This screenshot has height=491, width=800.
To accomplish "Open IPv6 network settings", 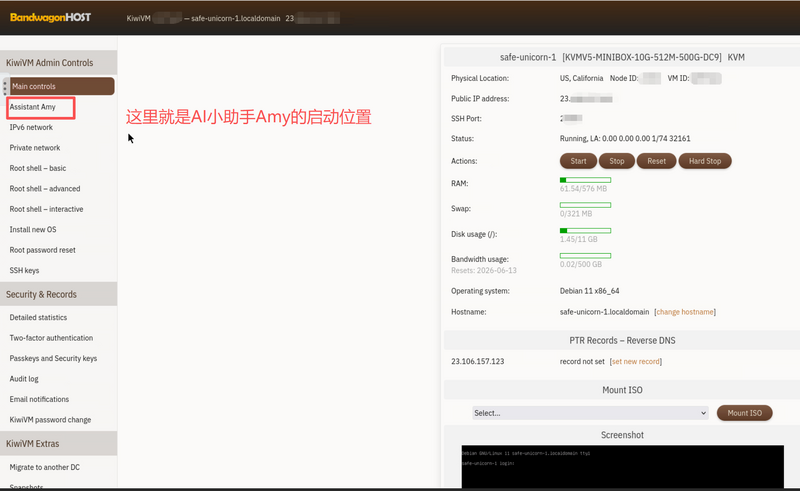I will click(x=31, y=128).
